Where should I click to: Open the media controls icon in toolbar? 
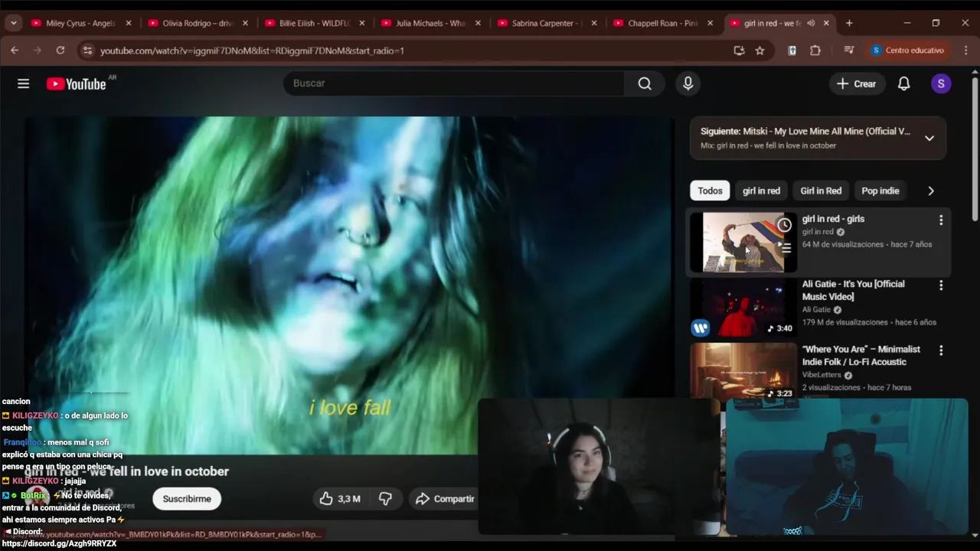point(848,51)
